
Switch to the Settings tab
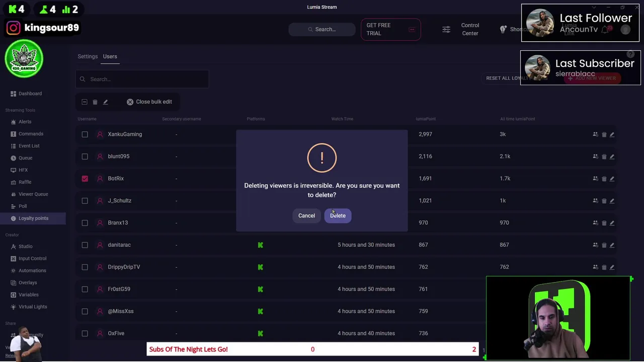[x=88, y=56]
